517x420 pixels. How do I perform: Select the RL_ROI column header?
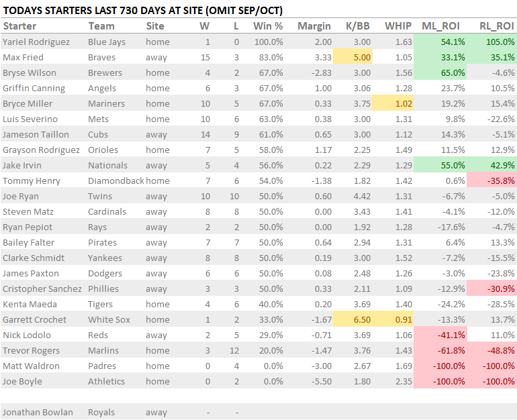tap(496, 26)
